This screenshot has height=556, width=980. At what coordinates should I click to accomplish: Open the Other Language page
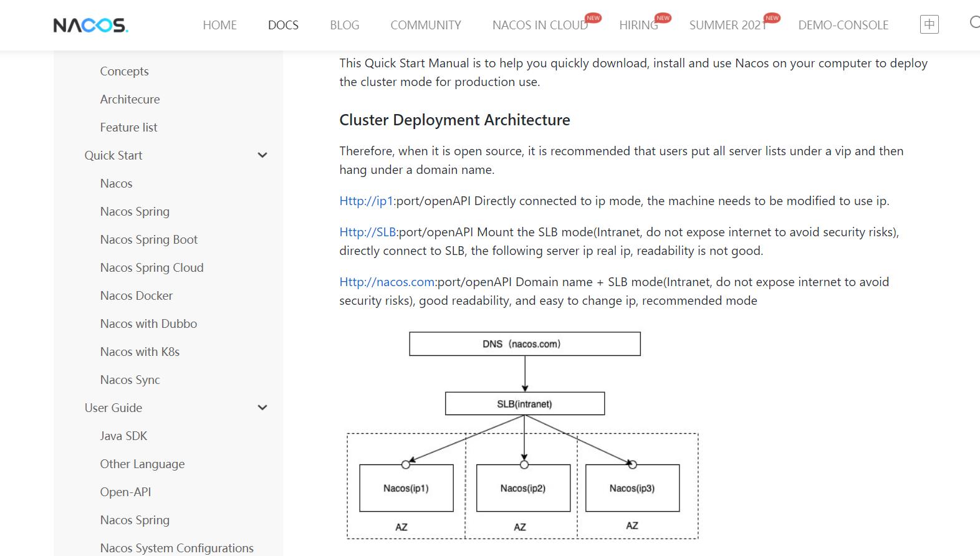pyautogui.click(x=142, y=464)
